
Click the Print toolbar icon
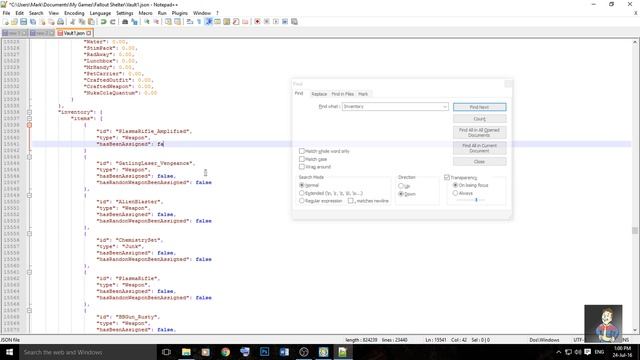coord(60,22)
